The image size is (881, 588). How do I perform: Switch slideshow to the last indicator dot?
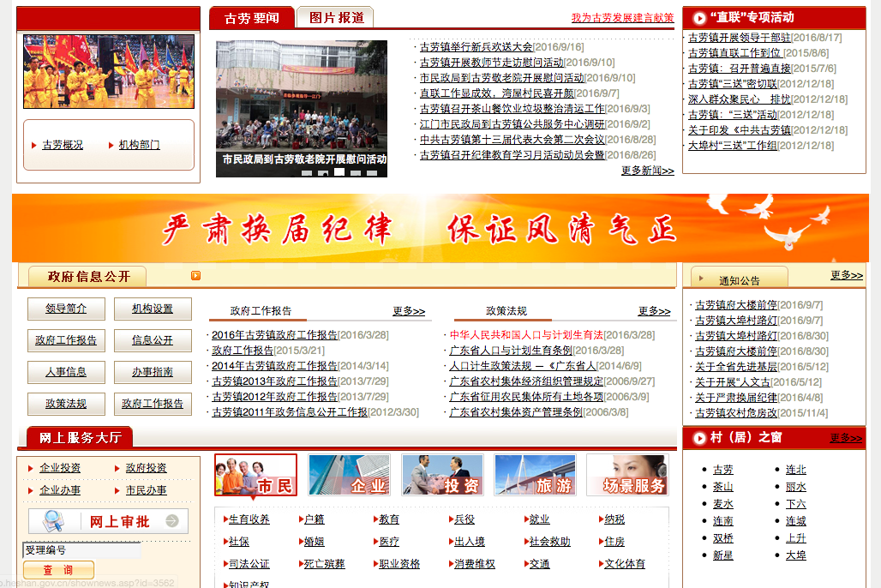coord(371,172)
